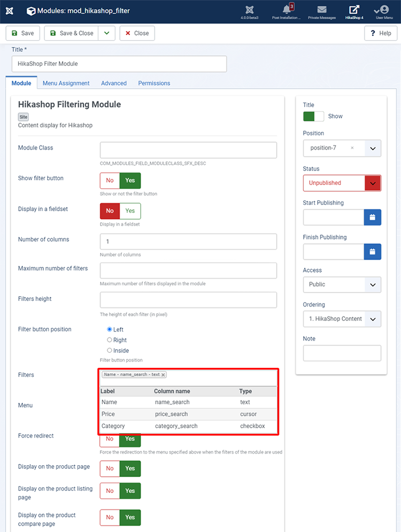Click the Module Class input field
This screenshot has height=532, width=401.
pos(188,150)
